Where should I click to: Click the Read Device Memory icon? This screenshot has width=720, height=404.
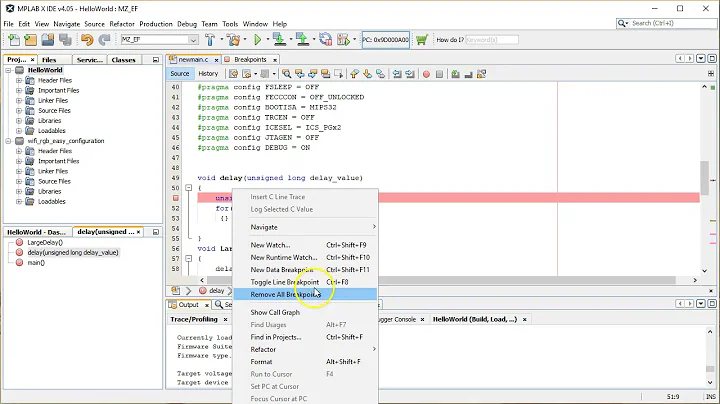coord(302,40)
